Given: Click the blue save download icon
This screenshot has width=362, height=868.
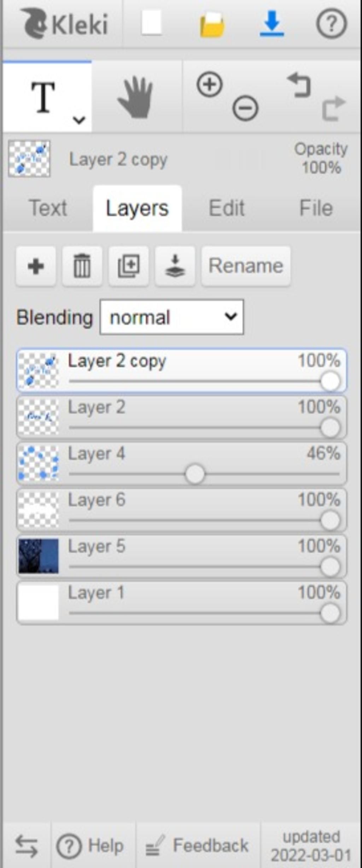Looking at the screenshot, I should click(271, 24).
